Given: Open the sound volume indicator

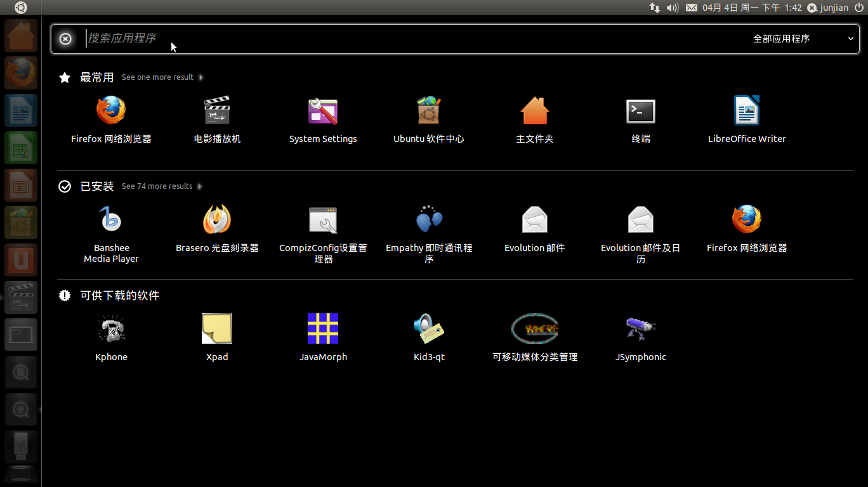Looking at the screenshot, I should (x=673, y=8).
